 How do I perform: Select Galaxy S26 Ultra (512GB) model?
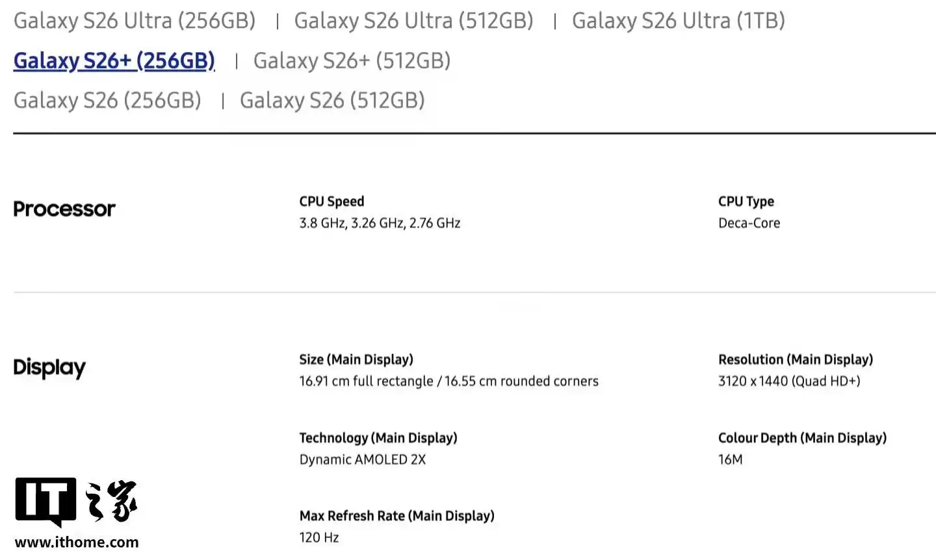click(x=414, y=20)
